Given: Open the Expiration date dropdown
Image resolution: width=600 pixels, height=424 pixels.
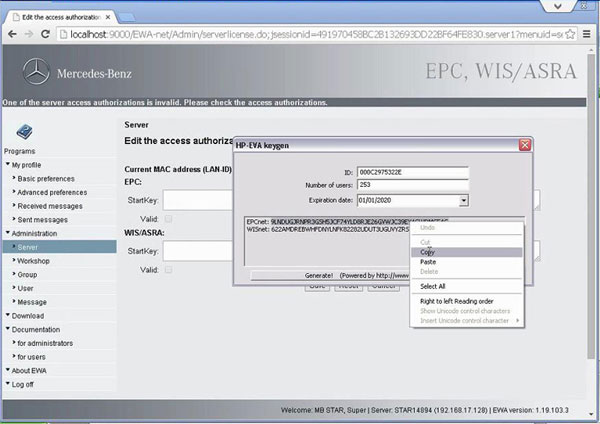Looking at the screenshot, I should [x=463, y=200].
